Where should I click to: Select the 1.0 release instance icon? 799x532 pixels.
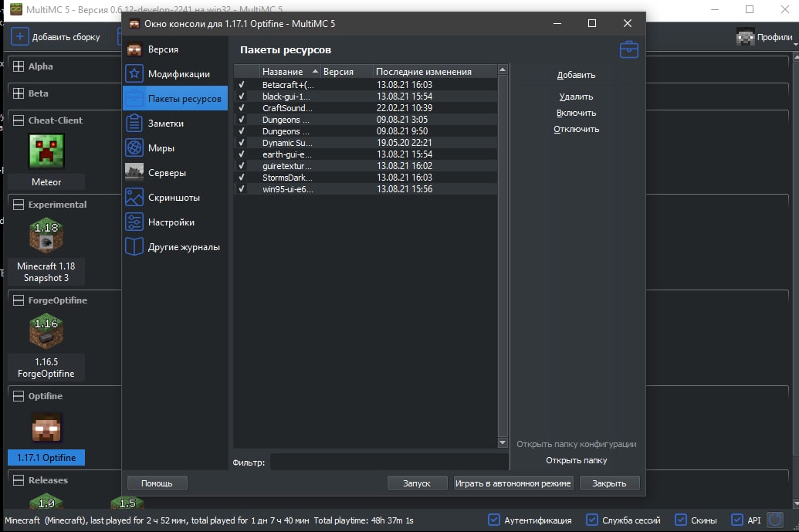(x=46, y=501)
